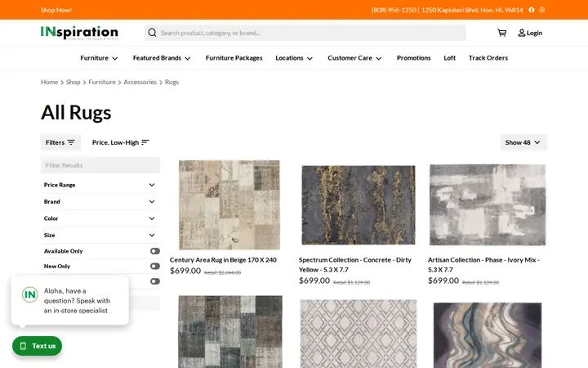Click Rugs in the breadcrumb
588x368 pixels.
171,82
